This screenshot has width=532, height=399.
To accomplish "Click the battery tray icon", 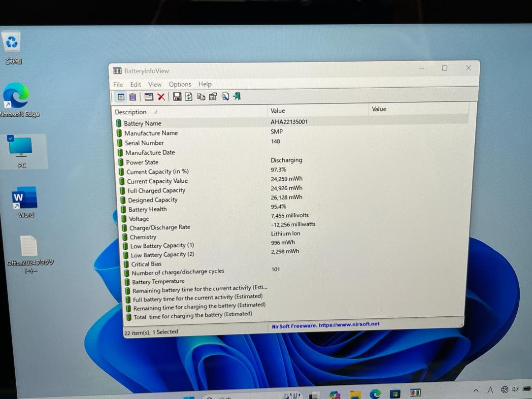I will tap(527, 388).
